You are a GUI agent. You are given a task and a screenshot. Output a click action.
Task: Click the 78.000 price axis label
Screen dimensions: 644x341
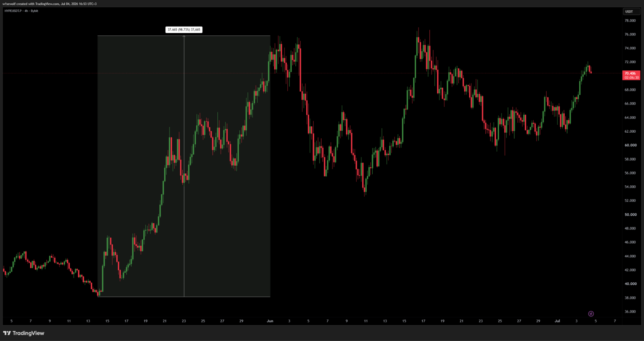tap(630, 21)
